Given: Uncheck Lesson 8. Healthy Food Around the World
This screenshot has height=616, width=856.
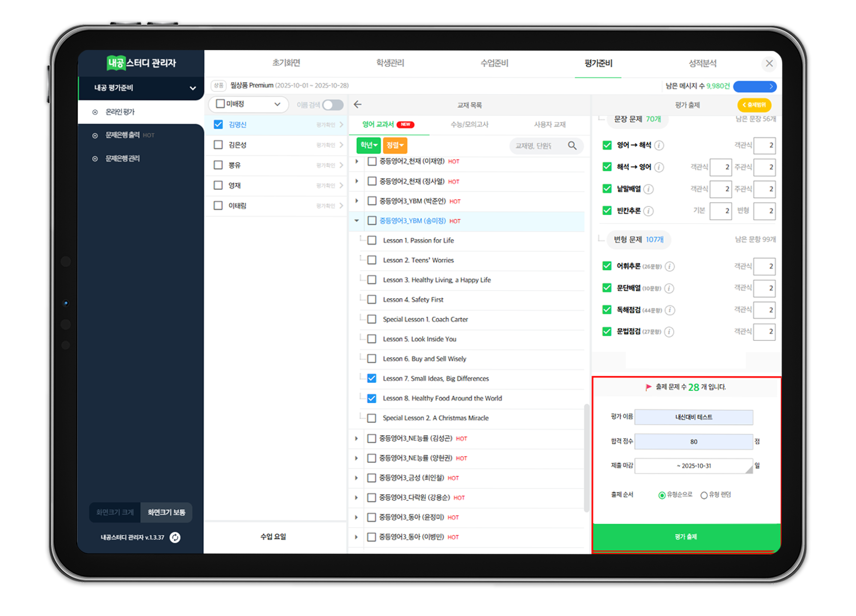Looking at the screenshot, I should [372, 398].
